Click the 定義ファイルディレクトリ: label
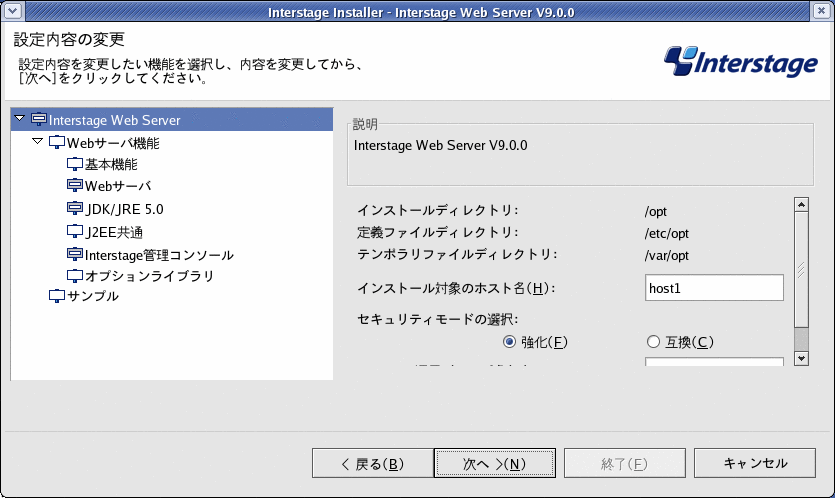The height and width of the screenshot is (498, 835). (x=438, y=232)
